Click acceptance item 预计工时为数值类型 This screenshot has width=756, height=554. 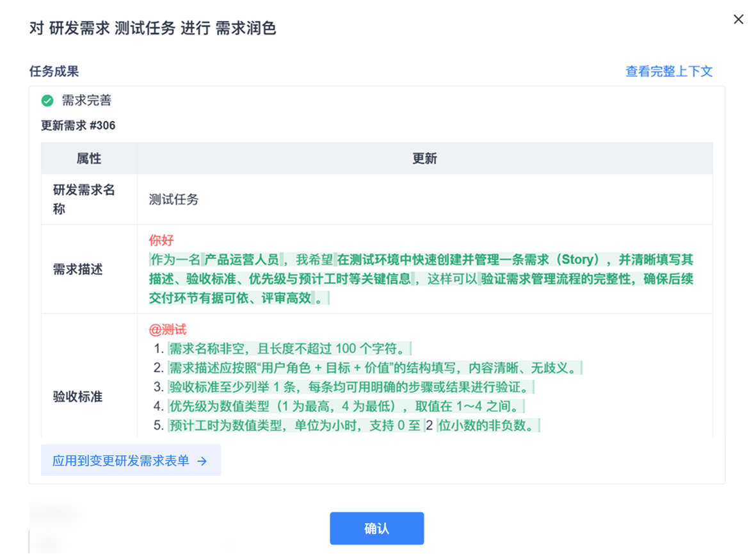click(354, 426)
